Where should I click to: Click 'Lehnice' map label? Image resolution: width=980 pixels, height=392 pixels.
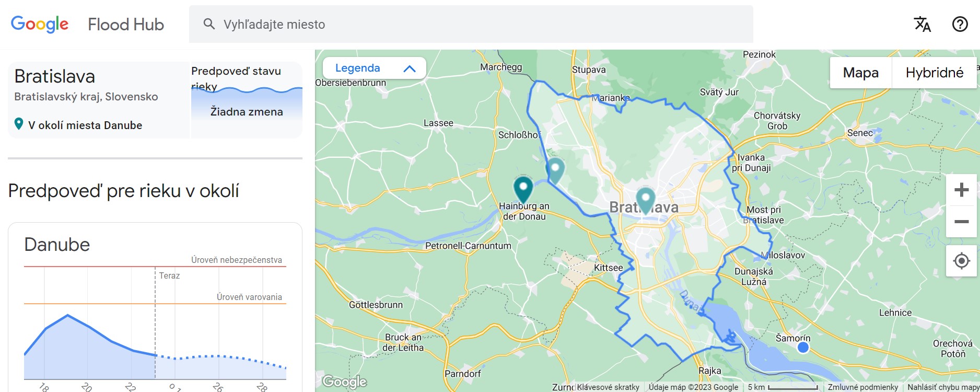[x=895, y=313]
